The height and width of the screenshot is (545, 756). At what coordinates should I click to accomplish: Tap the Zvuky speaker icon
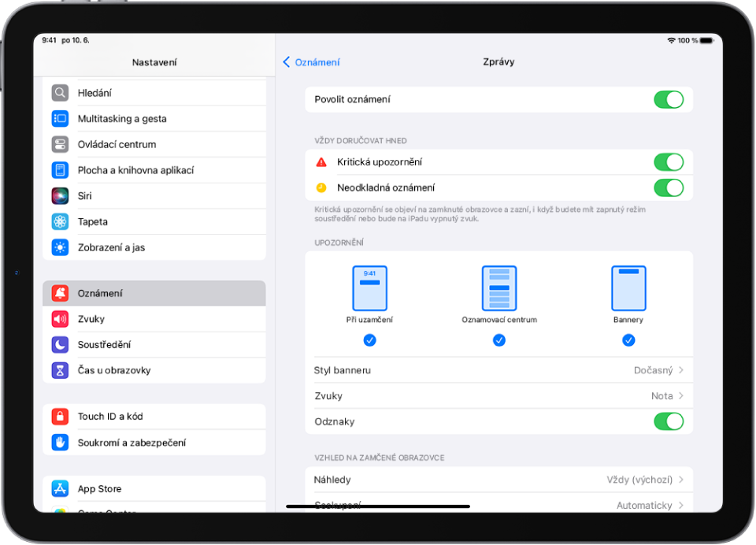[60, 319]
